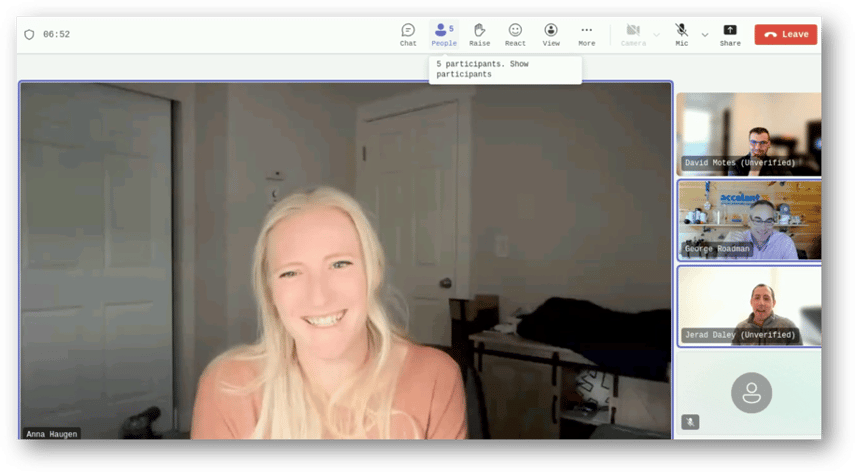Click the '5 participants. Show participants' tooltip
The height and width of the screenshot is (473, 855).
[x=505, y=69]
